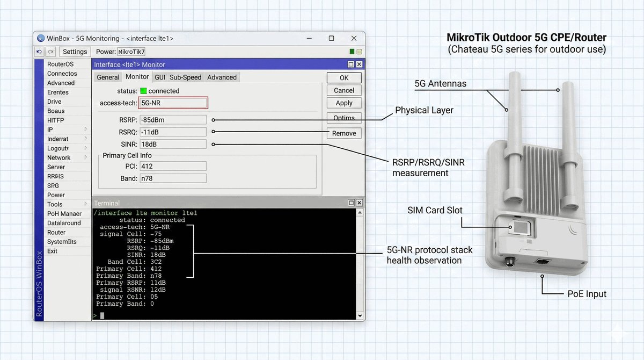This screenshot has height=360, width=644.
Task: Click the pale yellow lock indicator in toolbar
Action: point(359,52)
